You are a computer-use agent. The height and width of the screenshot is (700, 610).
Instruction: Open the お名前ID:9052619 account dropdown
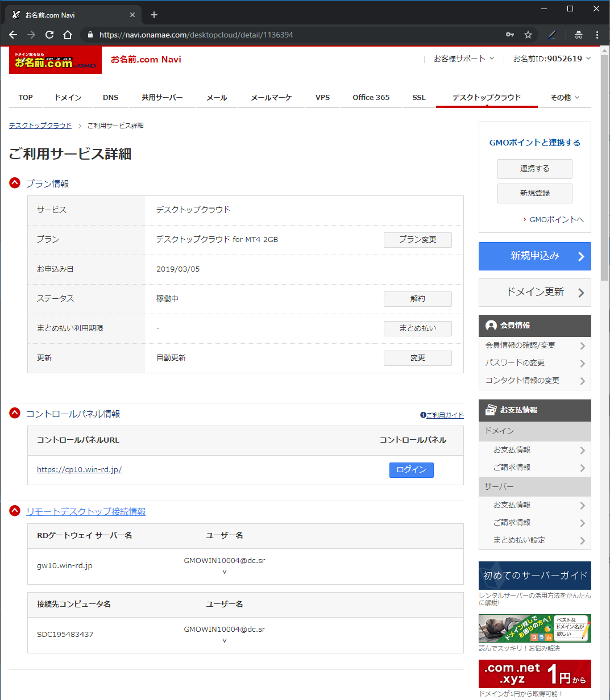pos(552,59)
